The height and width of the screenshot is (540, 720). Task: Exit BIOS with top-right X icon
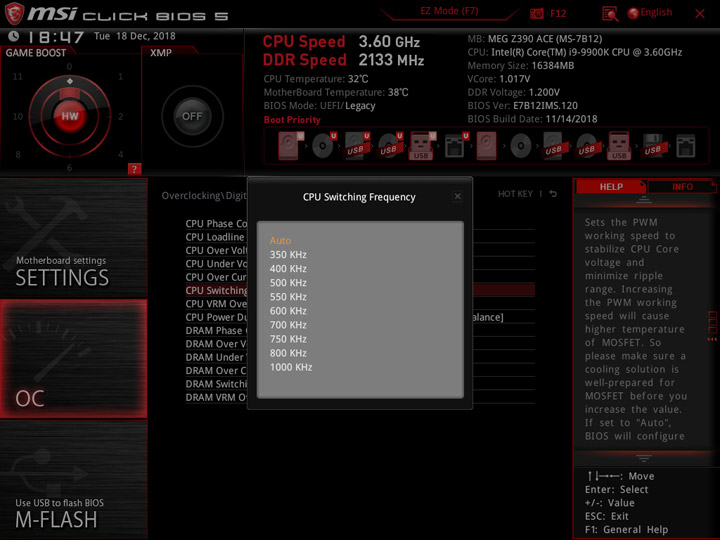tap(700, 14)
